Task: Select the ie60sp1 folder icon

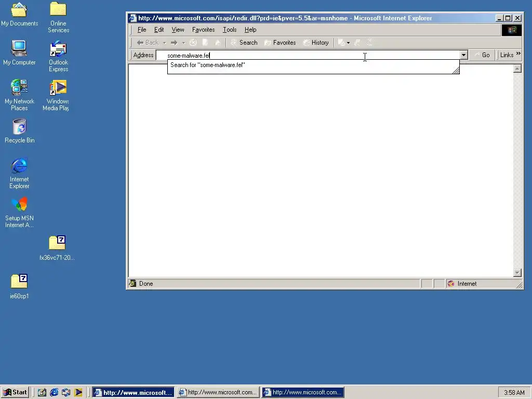Action: coord(19,287)
